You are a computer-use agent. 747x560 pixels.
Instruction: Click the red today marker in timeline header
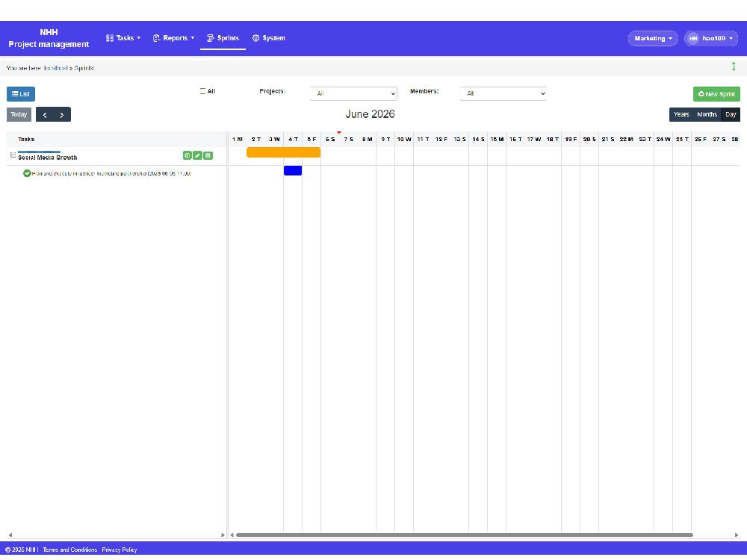coord(339,133)
